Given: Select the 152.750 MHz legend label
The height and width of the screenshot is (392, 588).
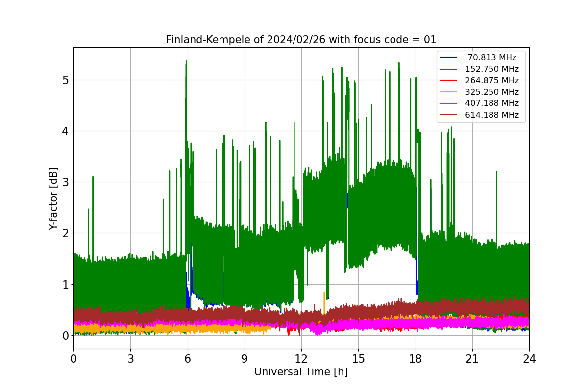Looking at the screenshot, I should 492,69.
